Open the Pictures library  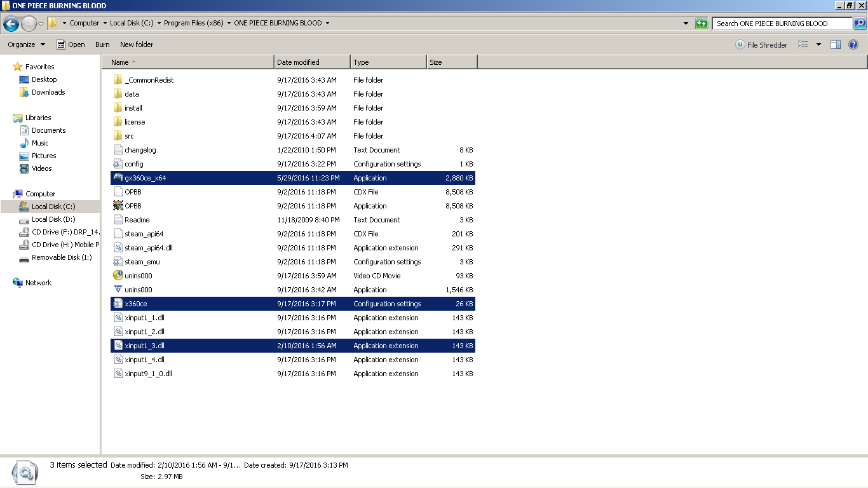(x=44, y=156)
